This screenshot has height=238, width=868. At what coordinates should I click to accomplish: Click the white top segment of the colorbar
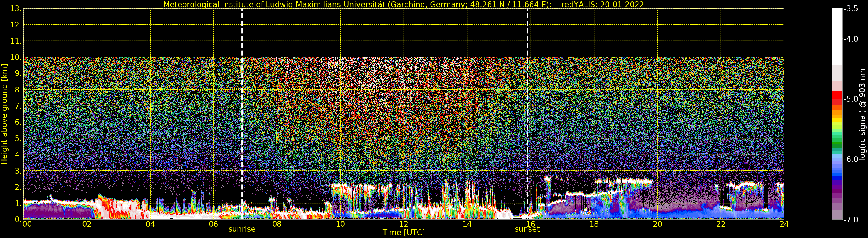837,36
